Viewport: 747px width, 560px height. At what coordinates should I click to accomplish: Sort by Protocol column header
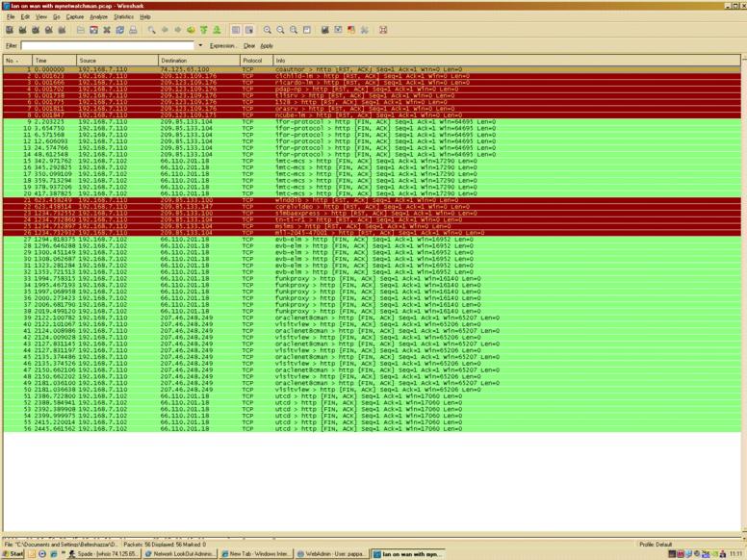[257, 61]
